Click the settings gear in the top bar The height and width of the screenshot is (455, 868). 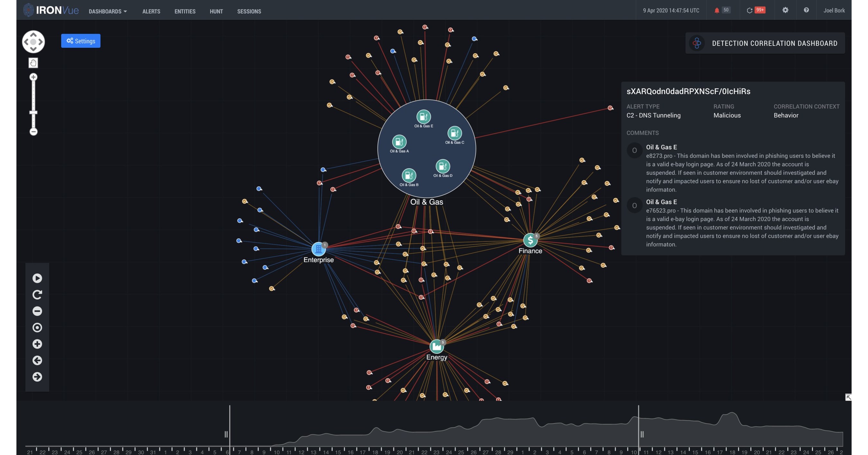click(x=785, y=10)
